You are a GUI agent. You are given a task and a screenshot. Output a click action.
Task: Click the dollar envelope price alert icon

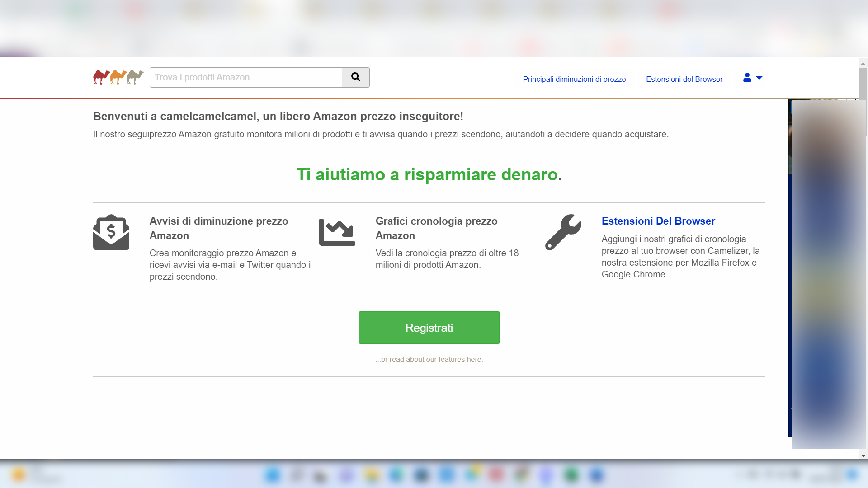[111, 232]
